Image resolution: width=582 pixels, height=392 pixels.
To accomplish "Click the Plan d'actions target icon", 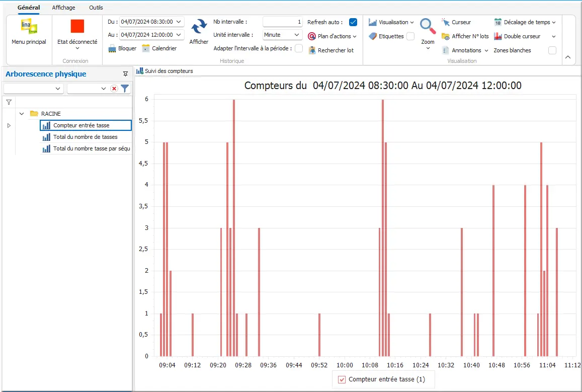I will coord(312,36).
